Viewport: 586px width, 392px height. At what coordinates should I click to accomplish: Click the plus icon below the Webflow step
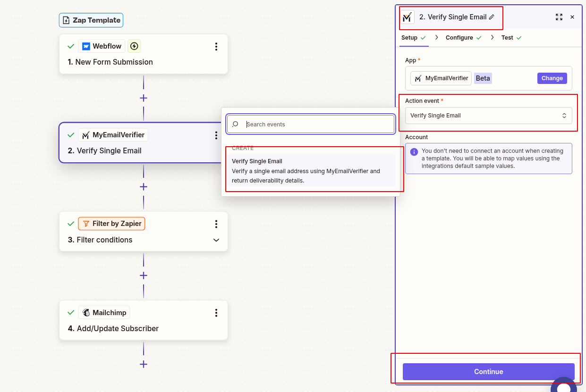coord(143,98)
